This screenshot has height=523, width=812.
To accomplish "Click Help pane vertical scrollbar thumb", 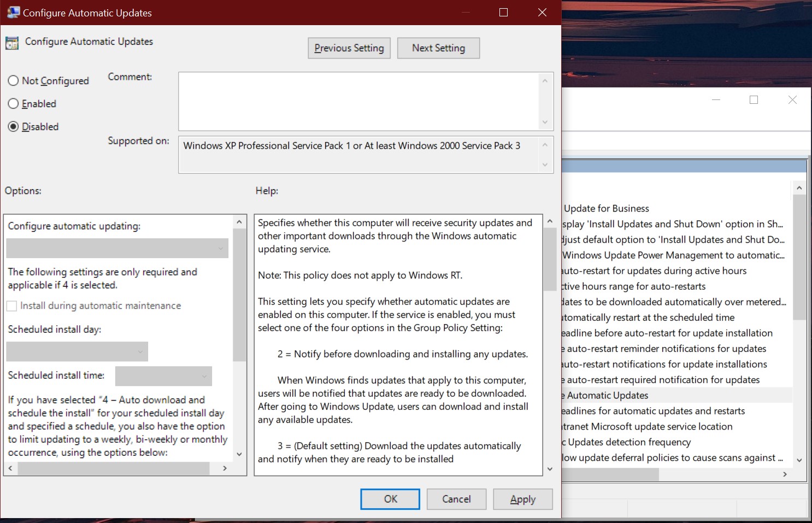I will (550, 260).
